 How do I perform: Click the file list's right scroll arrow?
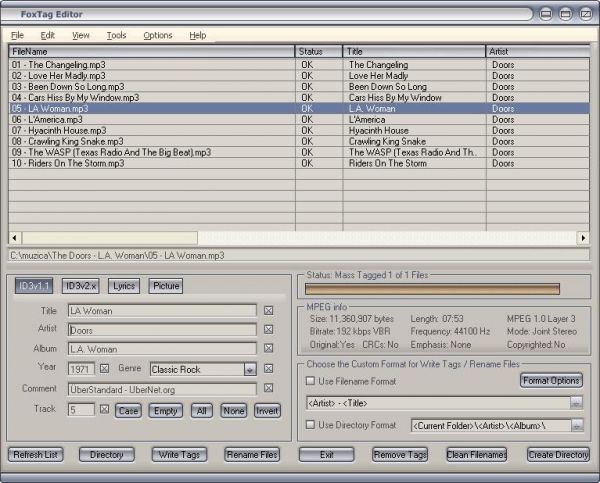click(x=583, y=239)
